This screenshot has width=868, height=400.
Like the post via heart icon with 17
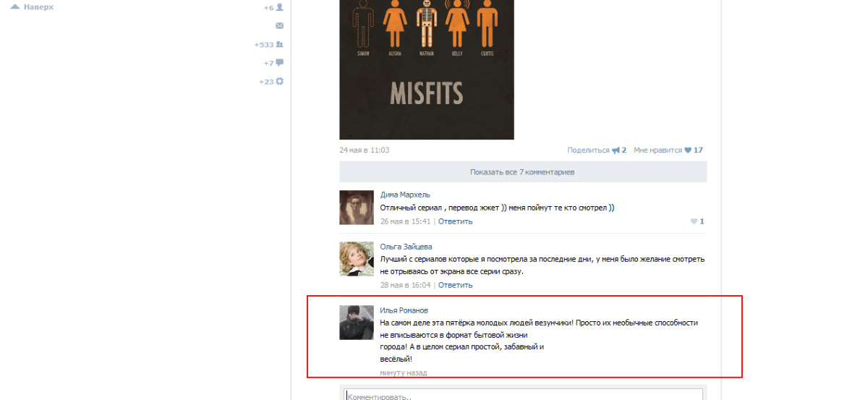[688, 150]
